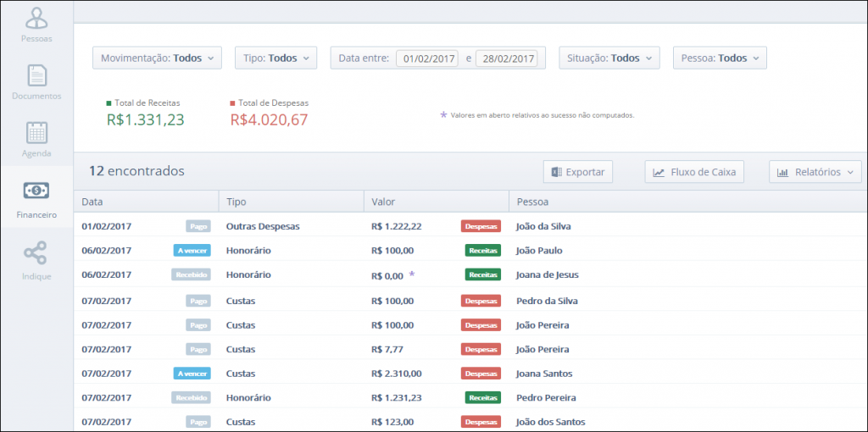
Task: Click the asterisk next to R$ 0,00
Action: [412, 274]
